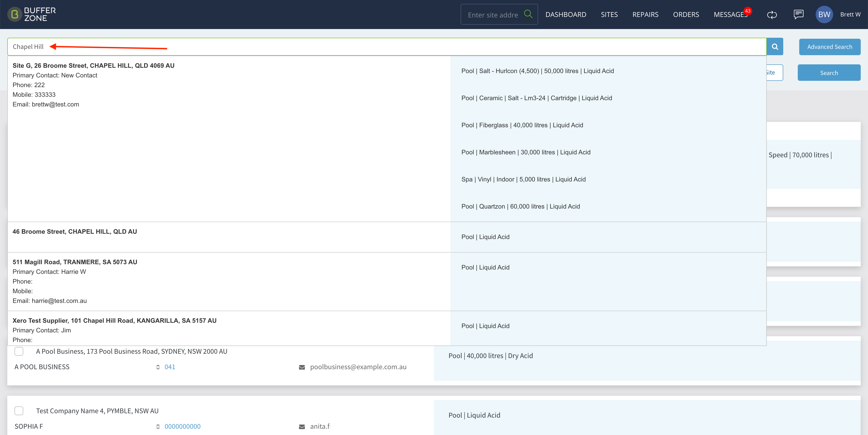Viewport: 868px width, 435px height.
Task: Click Email: harrie@test.com.au line
Action: [50, 301]
